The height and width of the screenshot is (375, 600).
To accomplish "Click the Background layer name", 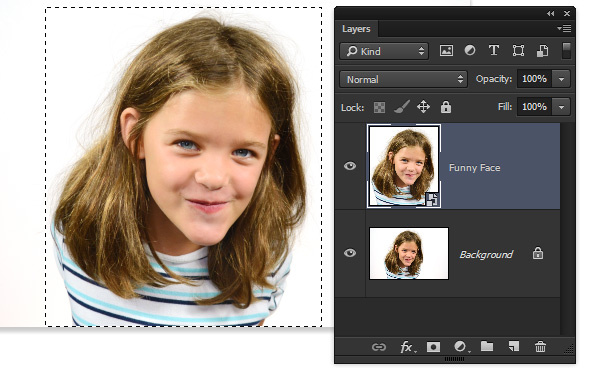I will point(486,254).
